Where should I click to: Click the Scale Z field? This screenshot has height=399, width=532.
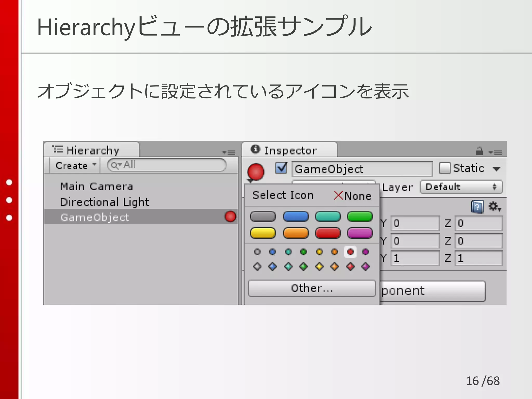[x=478, y=258]
